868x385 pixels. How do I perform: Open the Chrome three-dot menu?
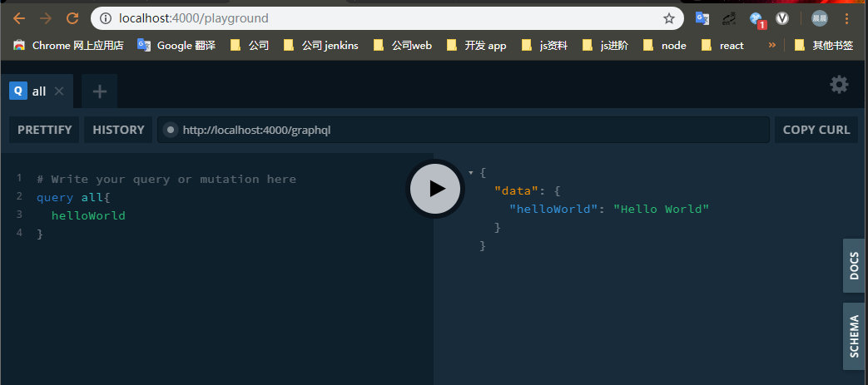(x=846, y=18)
